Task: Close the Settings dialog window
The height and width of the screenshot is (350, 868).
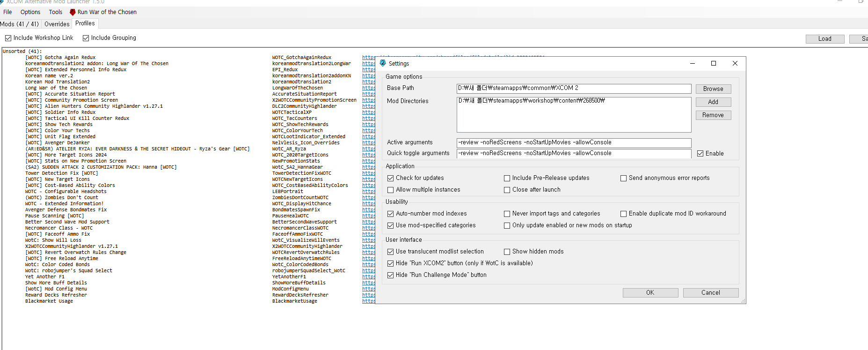Action: click(735, 63)
